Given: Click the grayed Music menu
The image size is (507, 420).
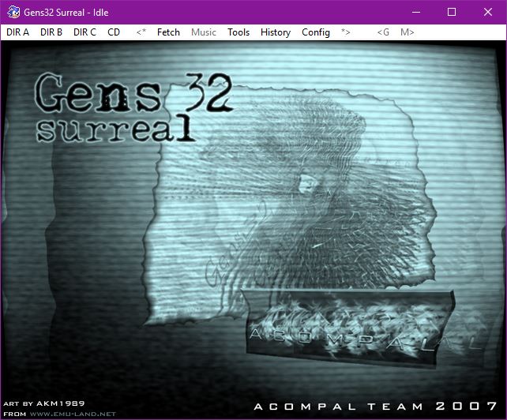Looking at the screenshot, I should [204, 32].
